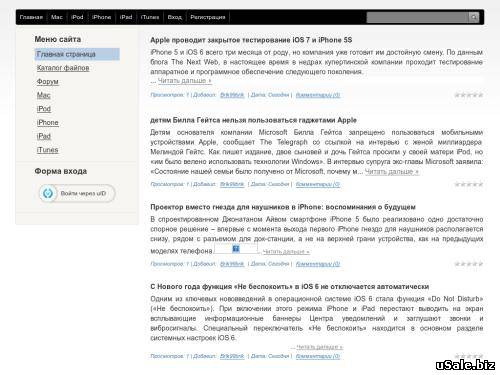Image resolution: width=500 pixels, height=375 pixels.
Task: Open Mac in top navigation bar
Action: coord(57,17)
